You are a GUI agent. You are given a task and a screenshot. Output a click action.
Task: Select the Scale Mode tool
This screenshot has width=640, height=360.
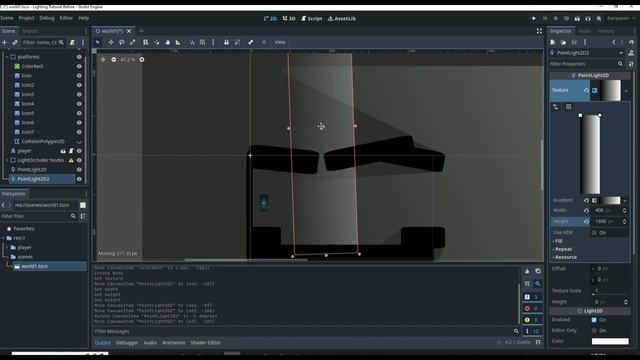pos(133,42)
